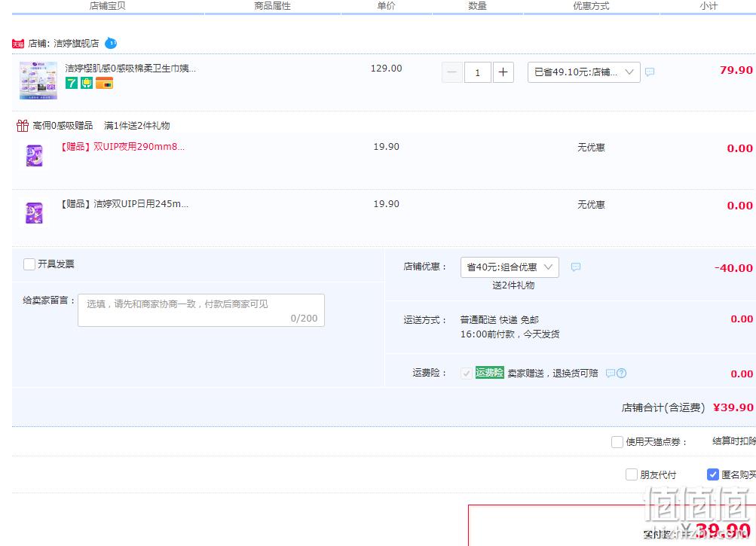Click comment icon beside item discount dropdown

click(650, 72)
